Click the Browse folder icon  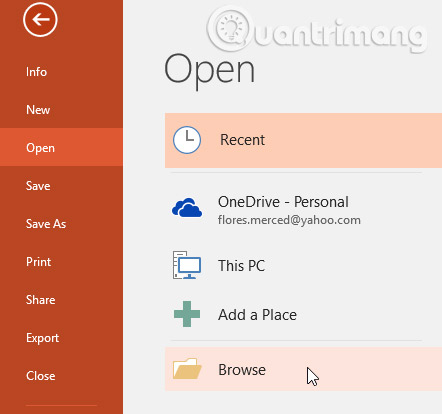point(187,369)
